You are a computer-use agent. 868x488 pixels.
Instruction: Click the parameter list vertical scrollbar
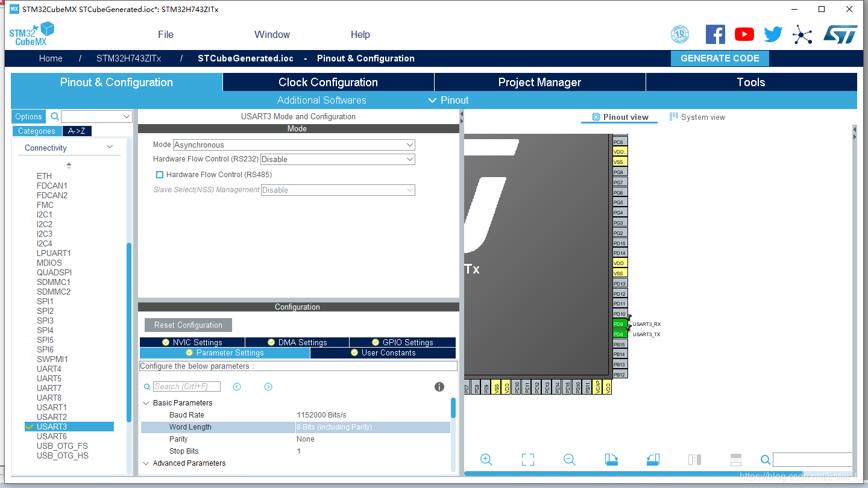[x=453, y=408]
